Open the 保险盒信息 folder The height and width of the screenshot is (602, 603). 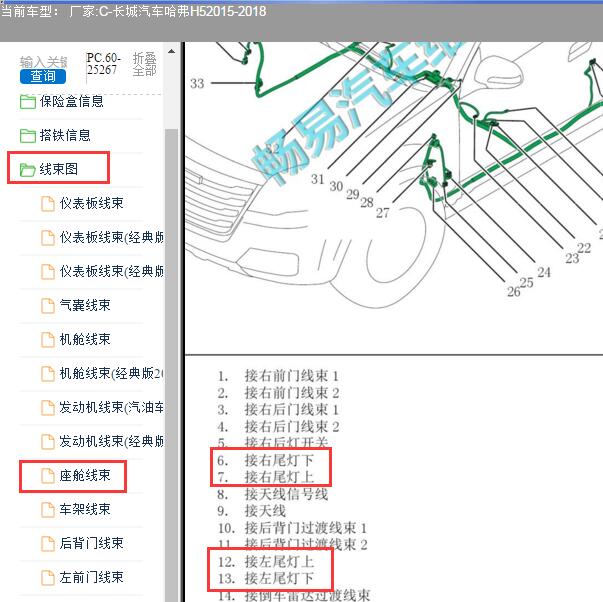(72, 102)
